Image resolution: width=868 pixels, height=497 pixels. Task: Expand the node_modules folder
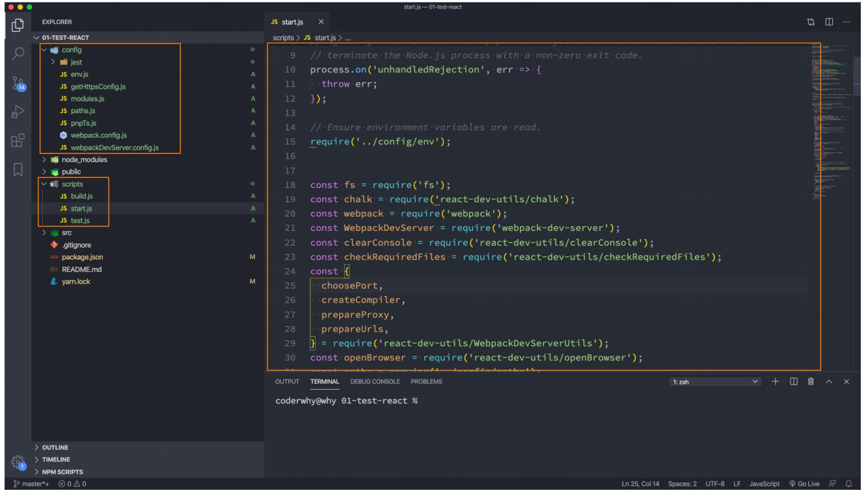coord(84,160)
